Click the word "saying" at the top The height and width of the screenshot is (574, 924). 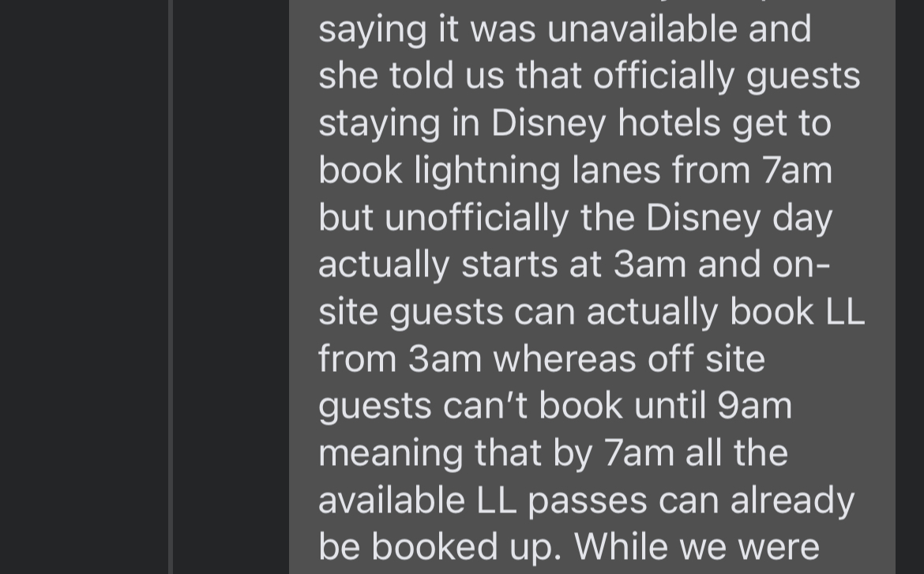tap(372, 29)
